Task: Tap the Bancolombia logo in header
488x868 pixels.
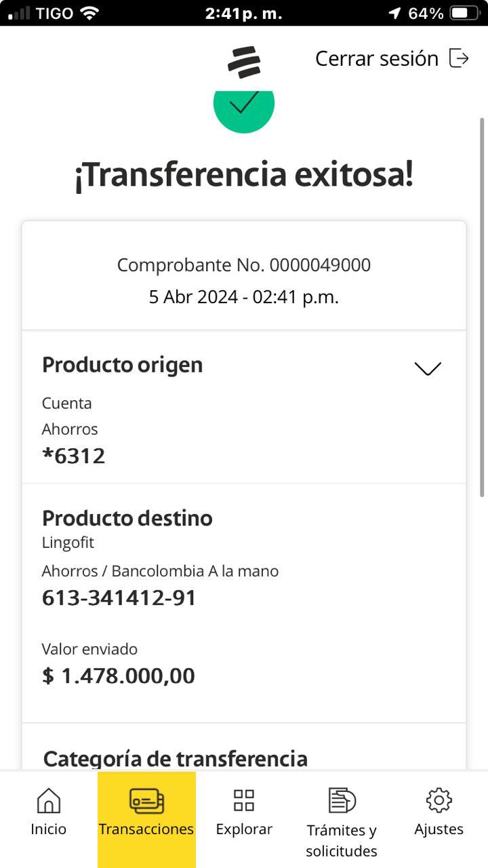Action: click(x=244, y=62)
